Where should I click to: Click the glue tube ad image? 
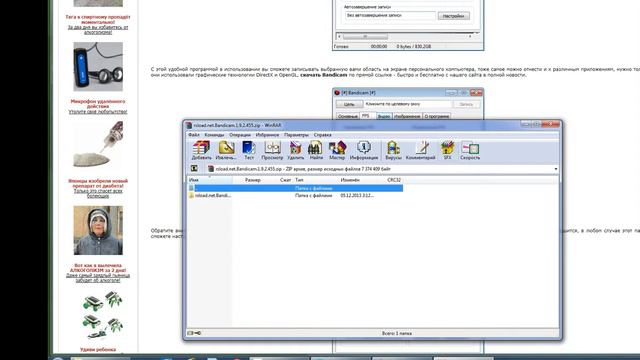click(98, 145)
